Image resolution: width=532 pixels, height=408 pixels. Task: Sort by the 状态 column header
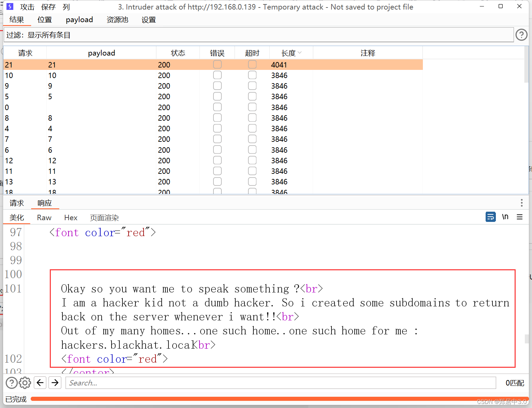(178, 53)
